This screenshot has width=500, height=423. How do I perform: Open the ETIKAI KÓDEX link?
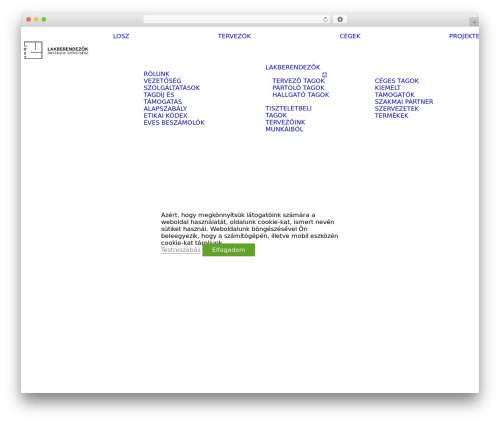pyautogui.click(x=165, y=116)
